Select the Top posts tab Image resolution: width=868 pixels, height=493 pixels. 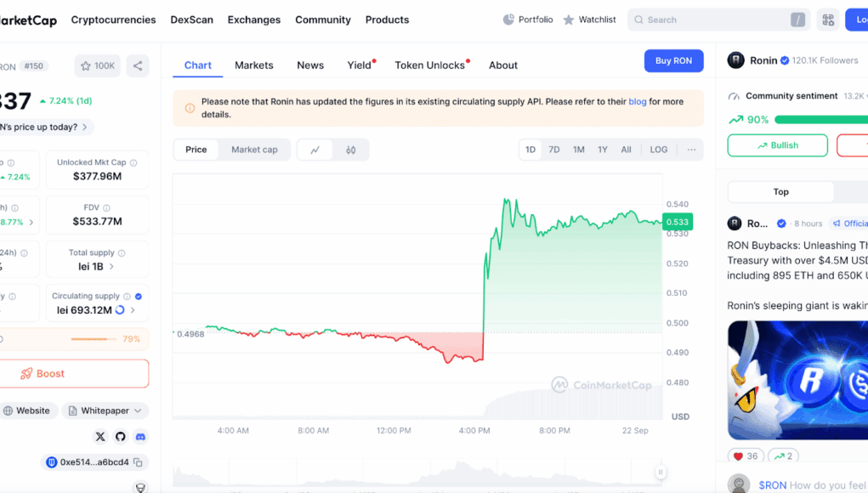click(780, 192)
